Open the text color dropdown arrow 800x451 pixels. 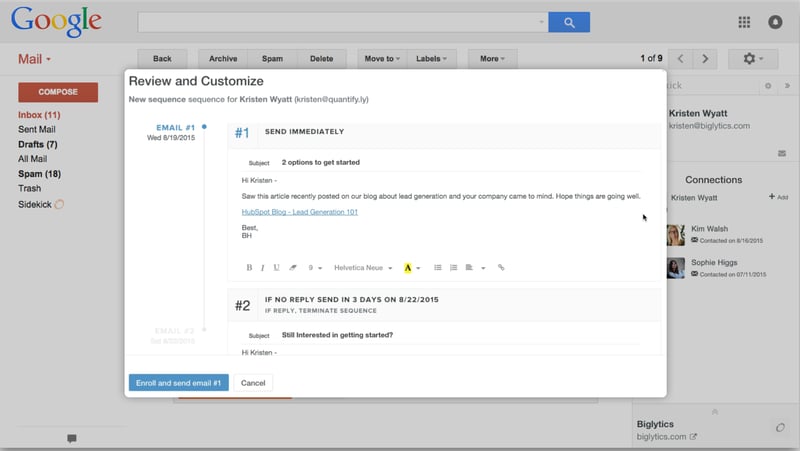point(418,268)
